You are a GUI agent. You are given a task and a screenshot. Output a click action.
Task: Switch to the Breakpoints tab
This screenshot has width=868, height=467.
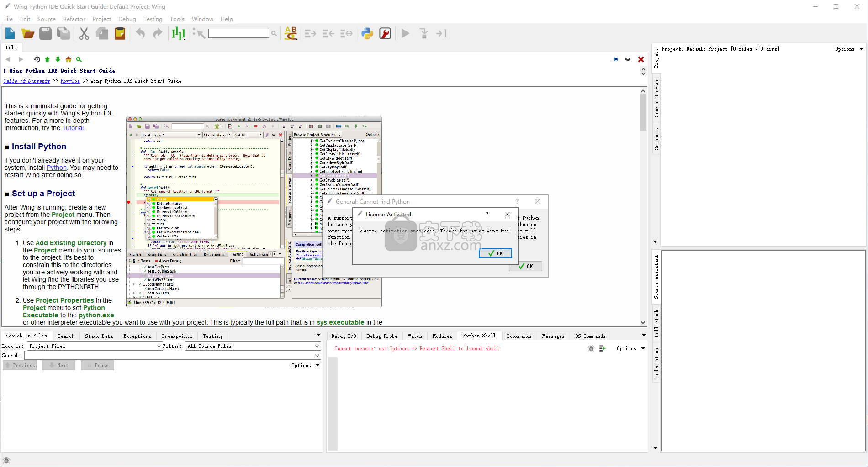177,336
